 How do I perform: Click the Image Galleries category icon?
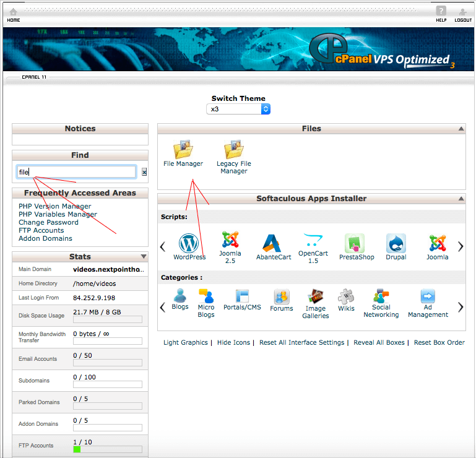point(316,296)
